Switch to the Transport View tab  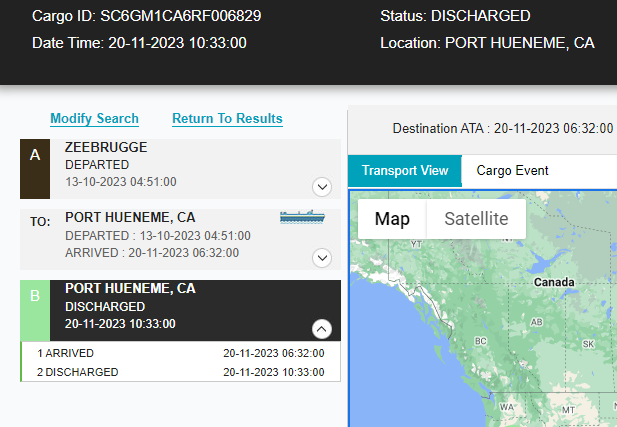(x=405, y=170)
